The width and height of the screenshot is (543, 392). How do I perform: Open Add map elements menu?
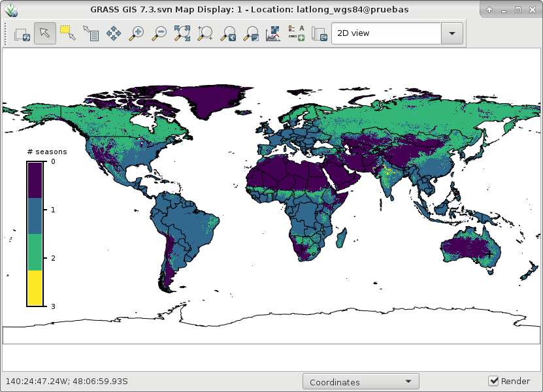pyautogui.click(x=296, y=34)
